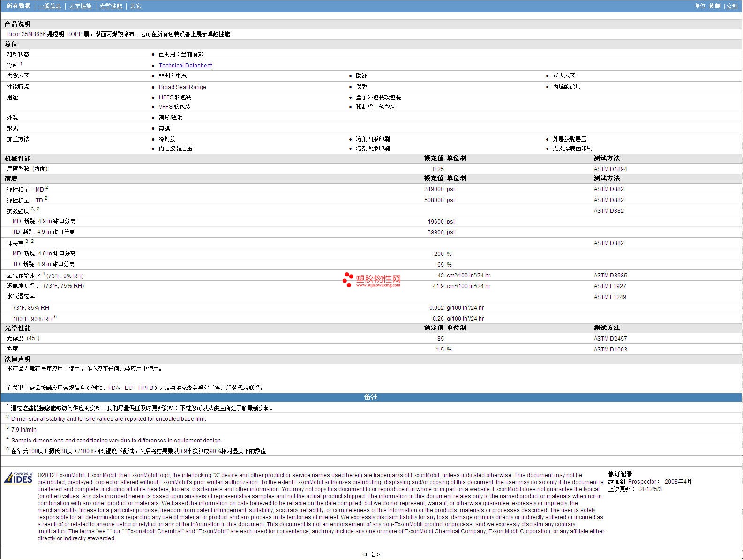743x560 pixels.
Task: Click the 亚太地区 supply region
Action: point(564,76)
